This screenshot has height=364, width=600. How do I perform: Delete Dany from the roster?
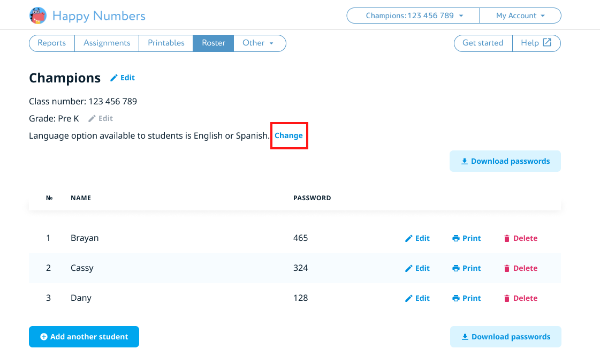pyautogui.click(x=520, y=298)
